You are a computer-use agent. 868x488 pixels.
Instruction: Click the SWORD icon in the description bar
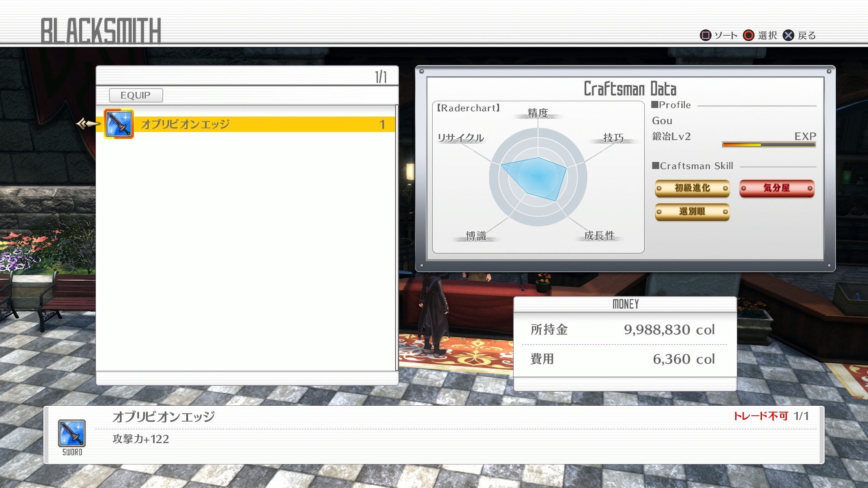tap(72, 433)
